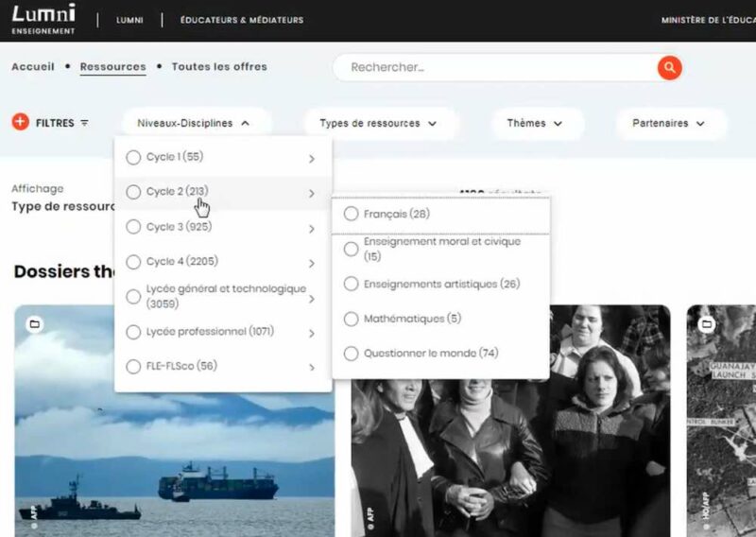Viewport: 756px width, 537px height.
Task: Expand the Cycle 3 submenu arrow
Action: click(x=311, y=228)
